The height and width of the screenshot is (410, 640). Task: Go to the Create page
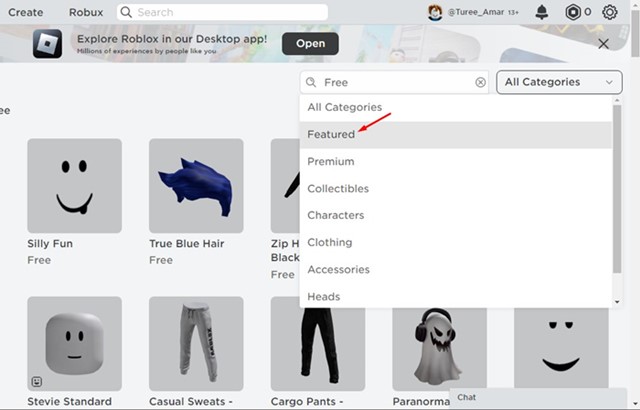[26, 12]
